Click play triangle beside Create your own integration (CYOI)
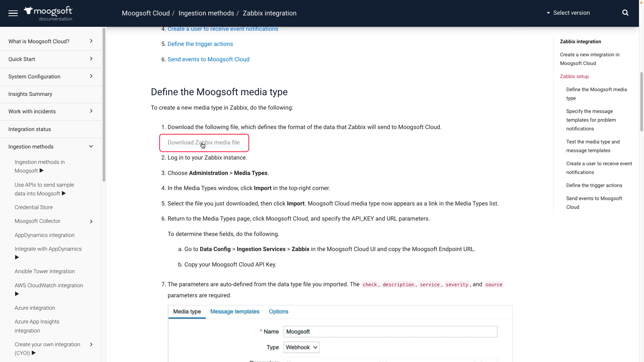Image resolution: width=644 pixels, height=362 pixels. coord(34,353)
